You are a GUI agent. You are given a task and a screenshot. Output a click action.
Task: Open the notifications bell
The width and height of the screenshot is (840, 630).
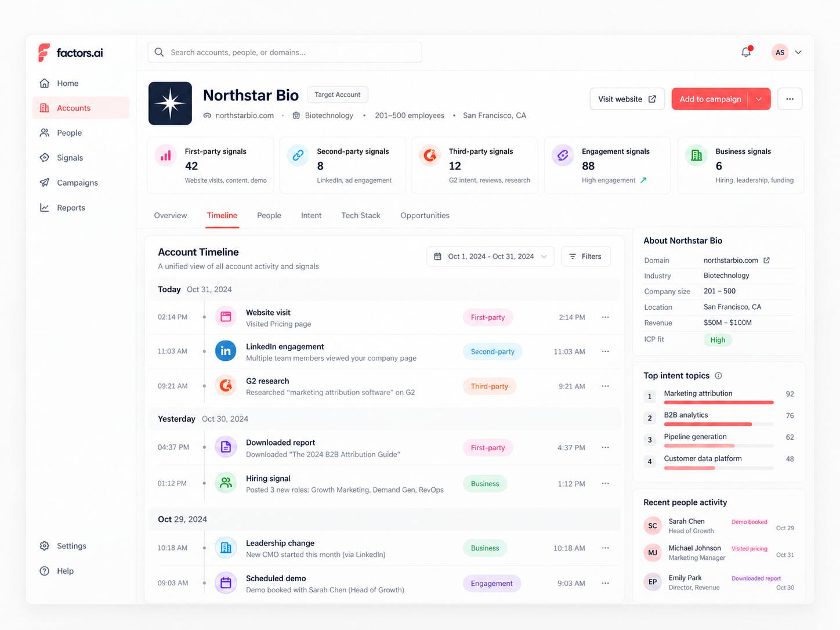click(x=746, y=52)
